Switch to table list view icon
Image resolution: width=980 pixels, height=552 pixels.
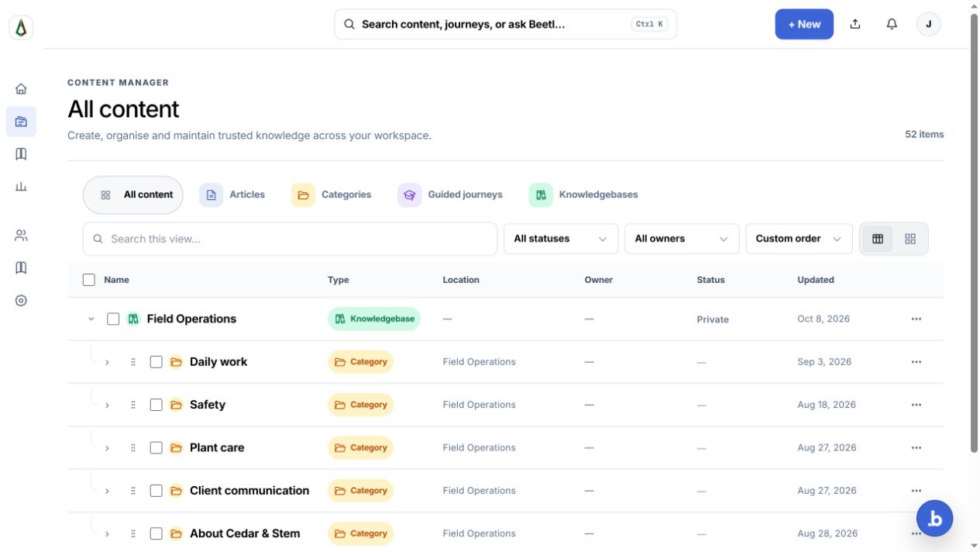(878, 239)
